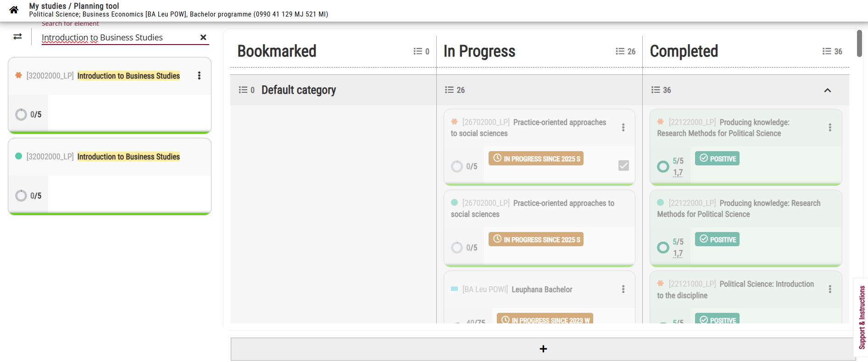Click the home icon

[x=14, y=10]
